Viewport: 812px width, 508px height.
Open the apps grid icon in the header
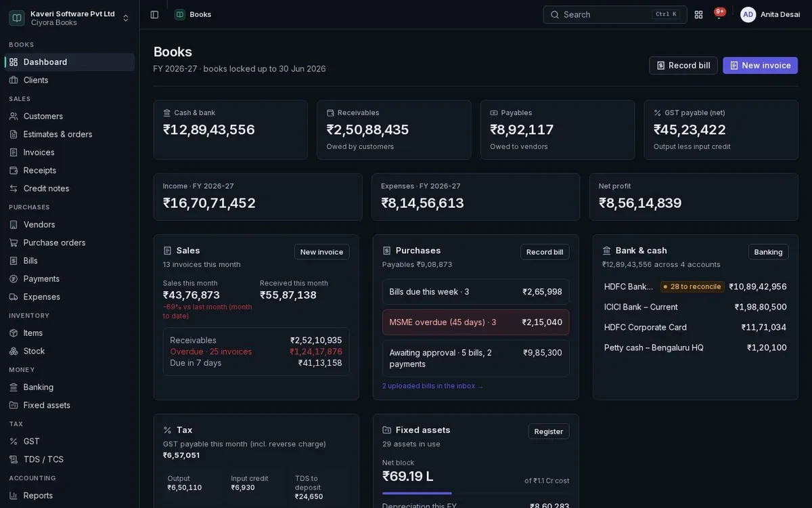698,14
